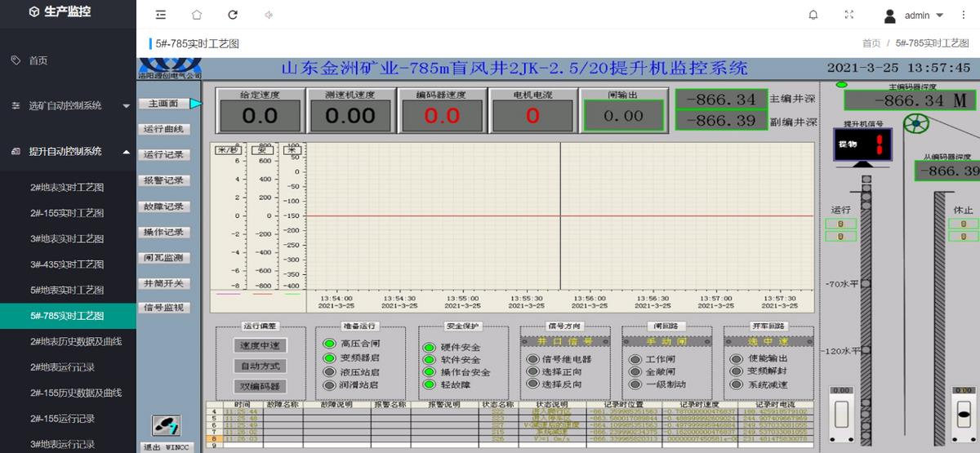The width and height of the screenshot is (980, 453).
Task: Click the green hoist wheel icon
Action: (916, 123)
